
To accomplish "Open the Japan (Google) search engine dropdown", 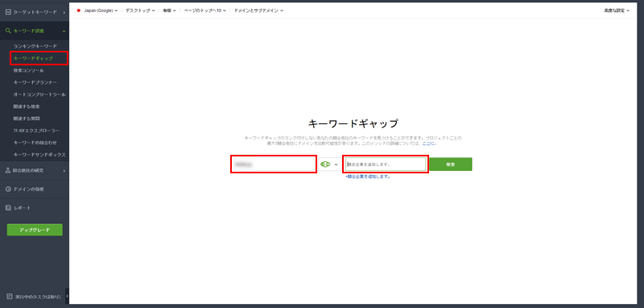I will point(101,10).
